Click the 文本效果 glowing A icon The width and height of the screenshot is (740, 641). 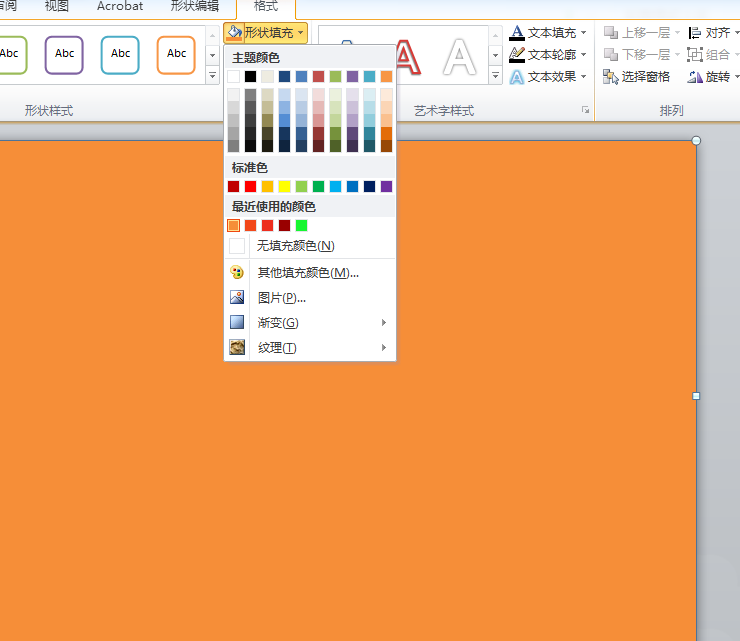click(x=517, y=77)
